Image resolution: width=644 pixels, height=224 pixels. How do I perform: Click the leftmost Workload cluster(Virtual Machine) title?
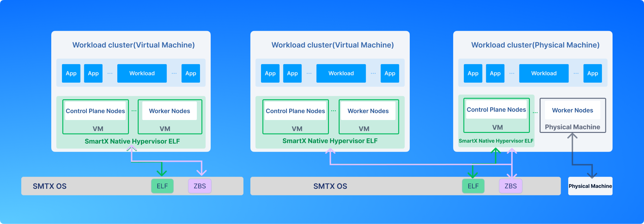pos(133,45)
